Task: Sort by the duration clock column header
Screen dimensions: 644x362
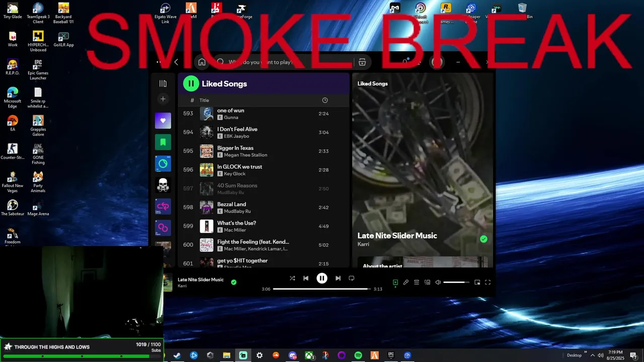Action: tap(325, 100)
